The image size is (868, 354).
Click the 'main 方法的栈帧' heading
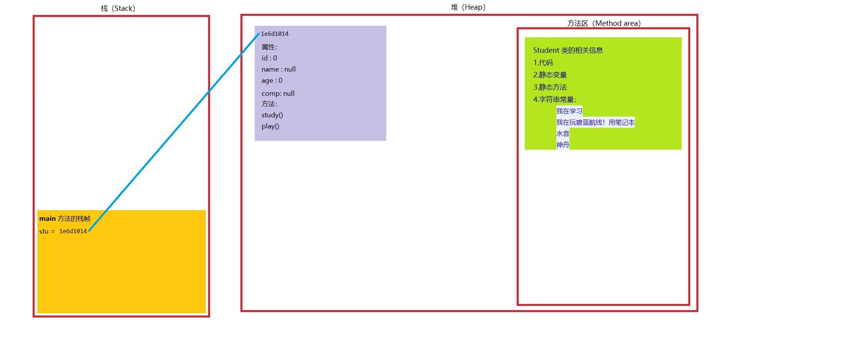coord(65,219)
